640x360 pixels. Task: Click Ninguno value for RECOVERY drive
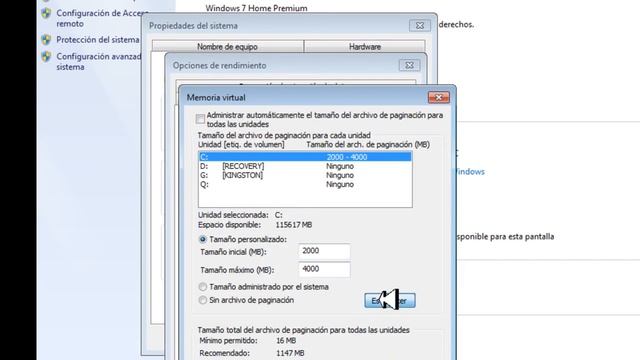[x=340, y=166]
